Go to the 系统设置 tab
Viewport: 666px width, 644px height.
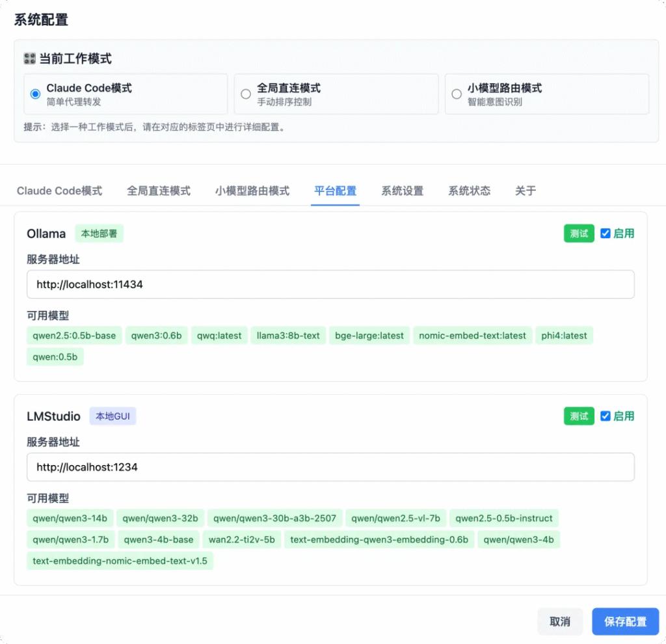click(402, 191)
